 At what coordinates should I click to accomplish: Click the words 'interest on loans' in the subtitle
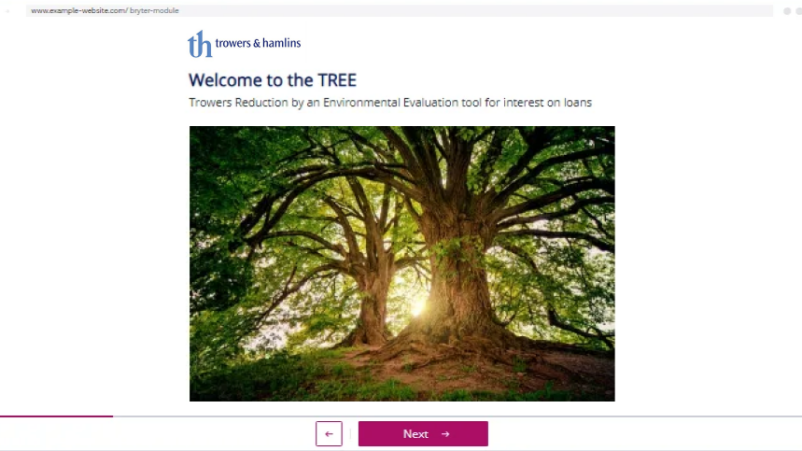[547, 102]
